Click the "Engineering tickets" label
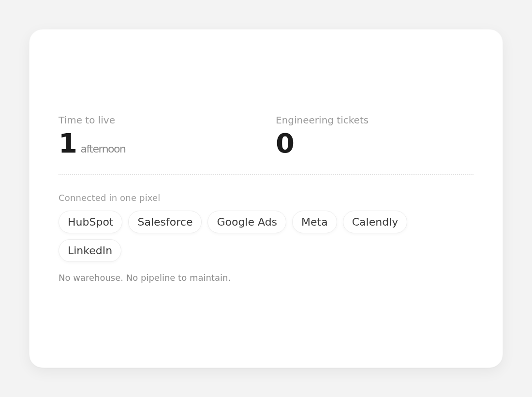This screenshot has height=397, width=532. (x=322, y=120)
